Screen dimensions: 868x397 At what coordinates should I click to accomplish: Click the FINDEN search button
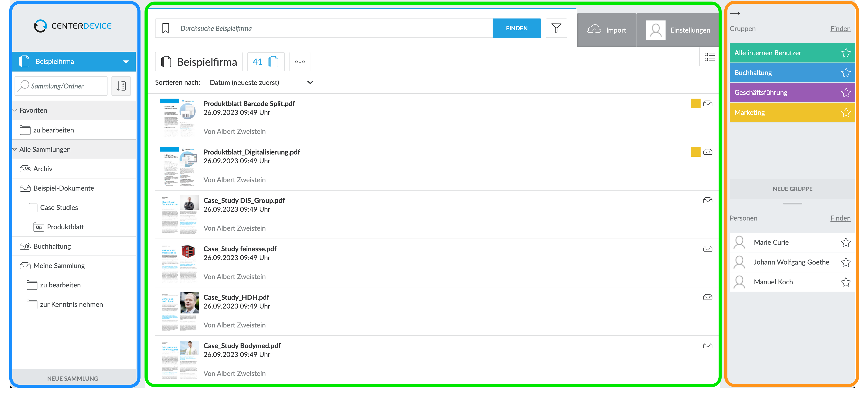pyautogui.click(x=517, y=28)
